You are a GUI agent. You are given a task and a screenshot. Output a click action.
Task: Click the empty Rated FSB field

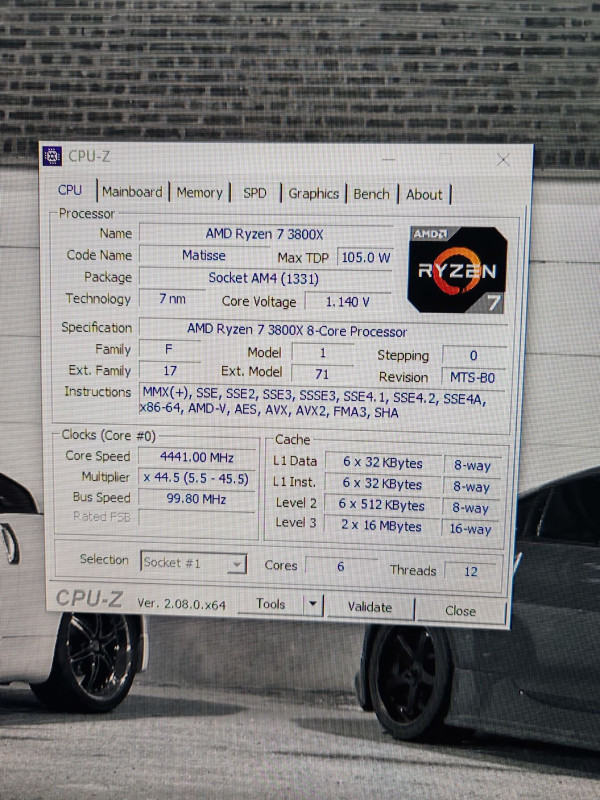tap(196, 517)
